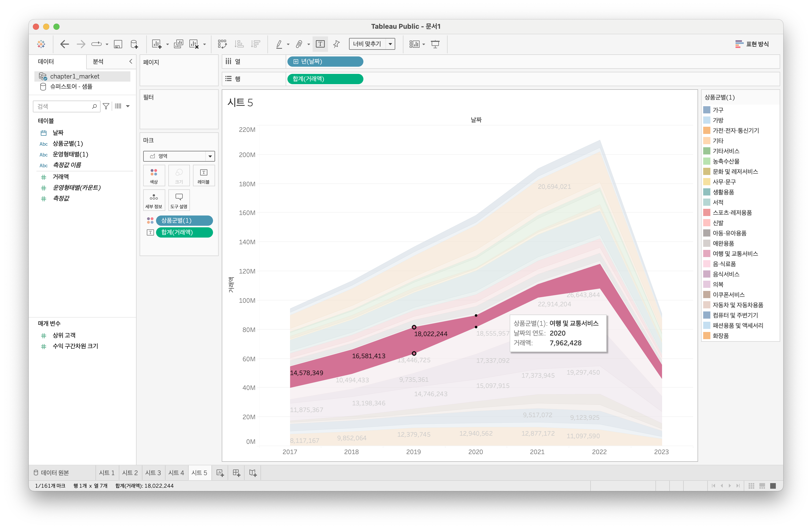Toggle the fix axes pin icon
Screen dimensions: 812x529
point(336,44)
